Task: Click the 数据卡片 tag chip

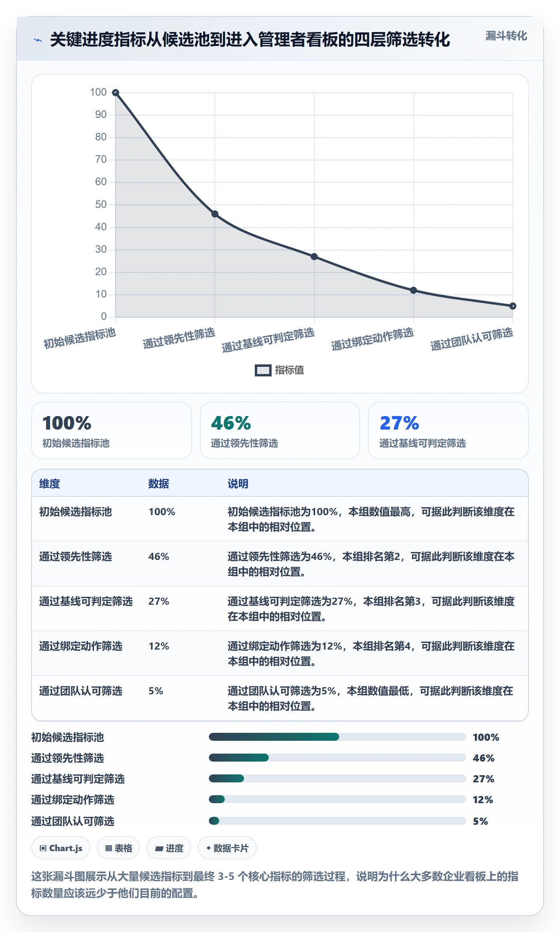Action: click(x=227, y=848)
